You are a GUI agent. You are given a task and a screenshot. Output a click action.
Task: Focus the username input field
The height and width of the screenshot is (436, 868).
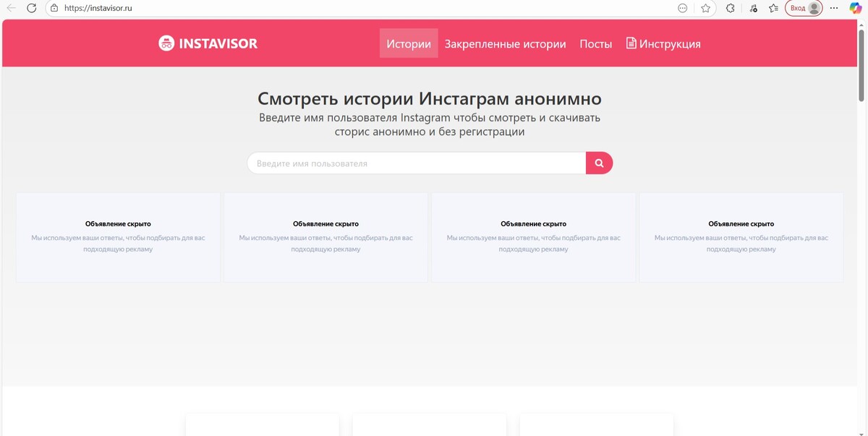(416, 163)
